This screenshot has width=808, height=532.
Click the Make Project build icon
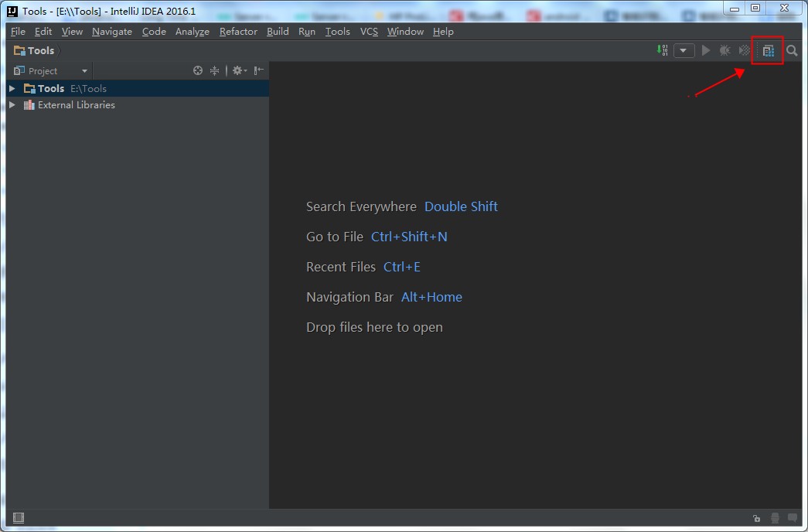662,50
